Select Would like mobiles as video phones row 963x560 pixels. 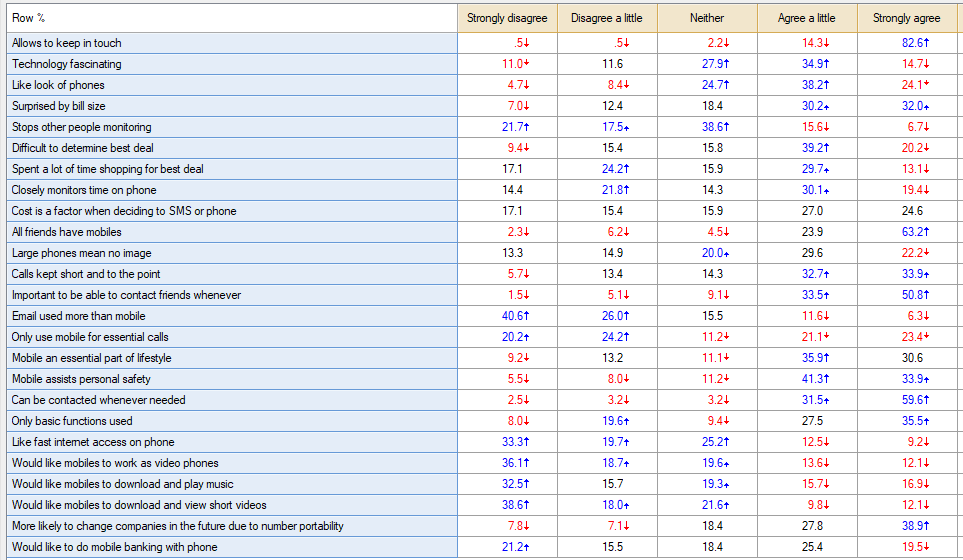coord(232,463)
